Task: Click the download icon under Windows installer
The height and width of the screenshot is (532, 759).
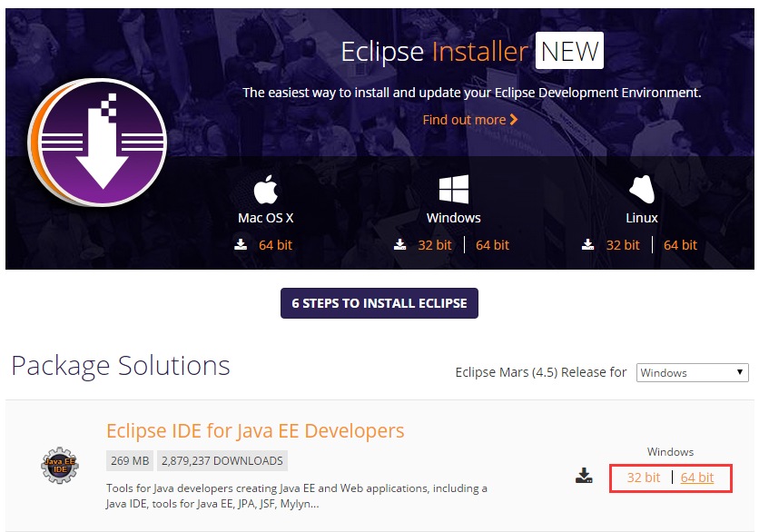Action: [399, 244]
